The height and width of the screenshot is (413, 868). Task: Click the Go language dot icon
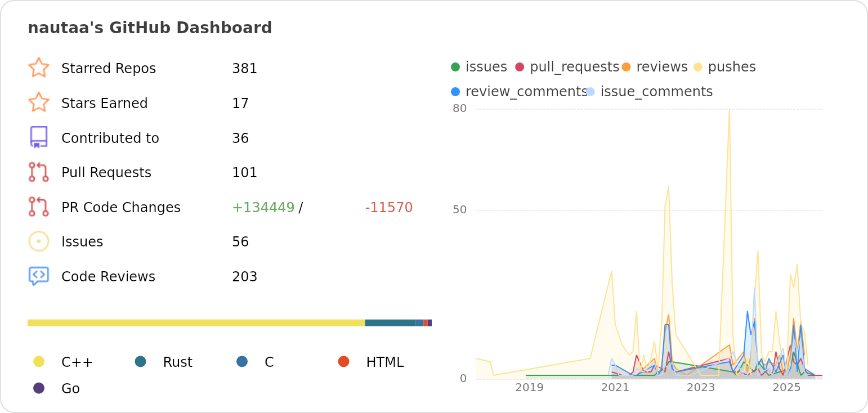click(38, 388)
